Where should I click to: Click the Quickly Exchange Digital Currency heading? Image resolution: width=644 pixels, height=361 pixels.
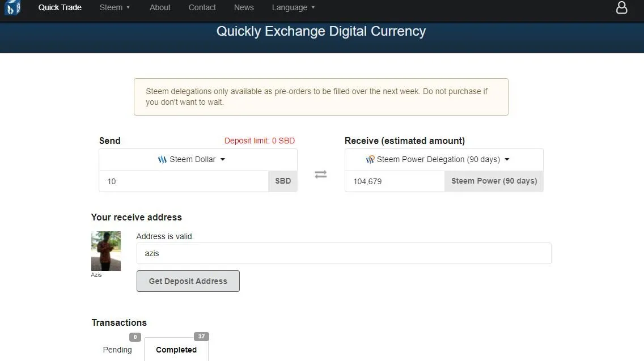[321, 31]
